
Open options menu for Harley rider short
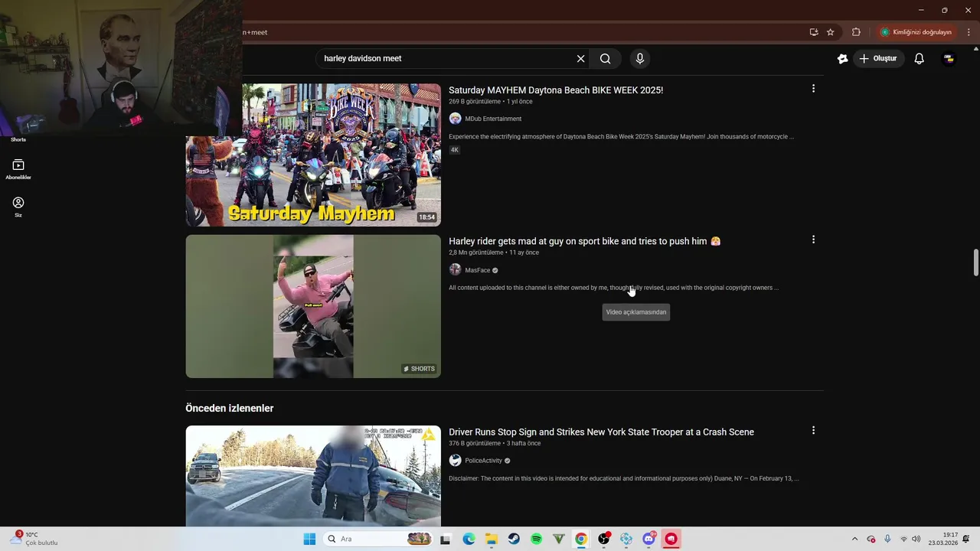[x=813, y=240]
